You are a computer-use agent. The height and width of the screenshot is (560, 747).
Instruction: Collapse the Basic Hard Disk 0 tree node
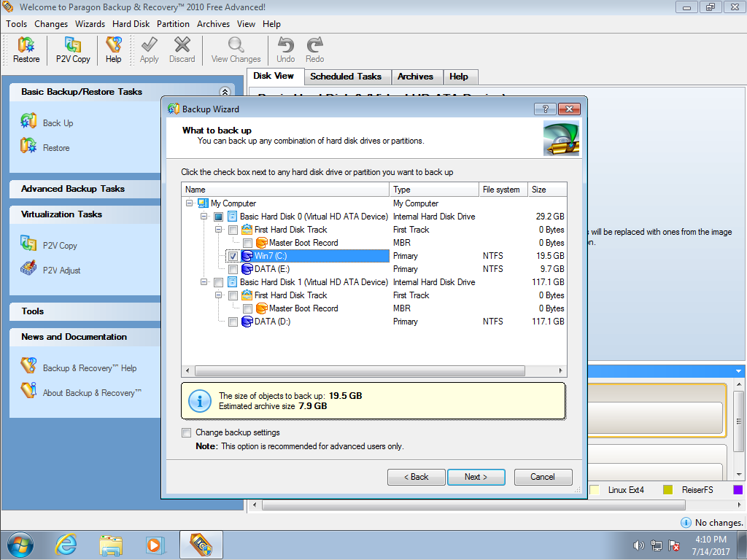tap(204, 217)
